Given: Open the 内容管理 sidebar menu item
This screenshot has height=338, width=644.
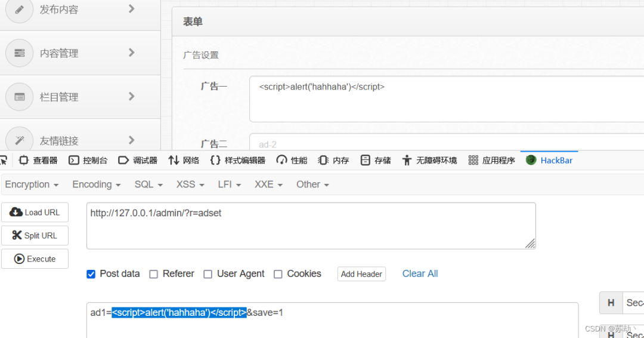Looking at the screenshot, I should (x=80, y=53).
